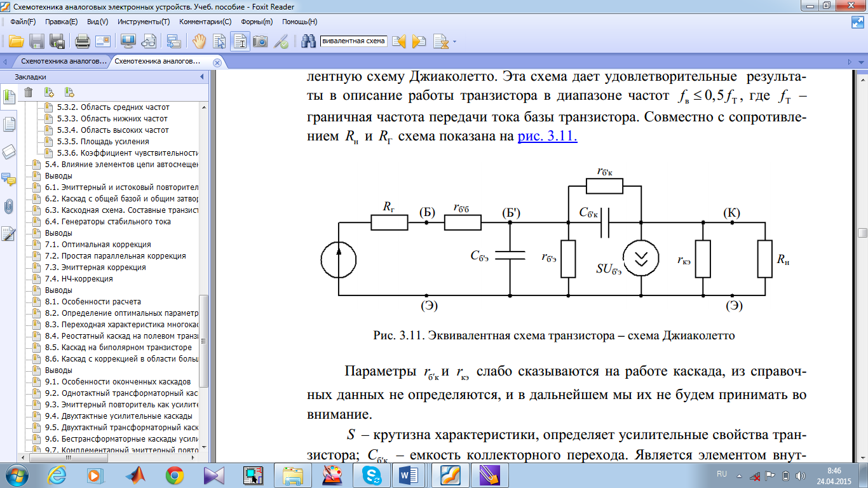Find next search result arrow

(x=419, y=42)
